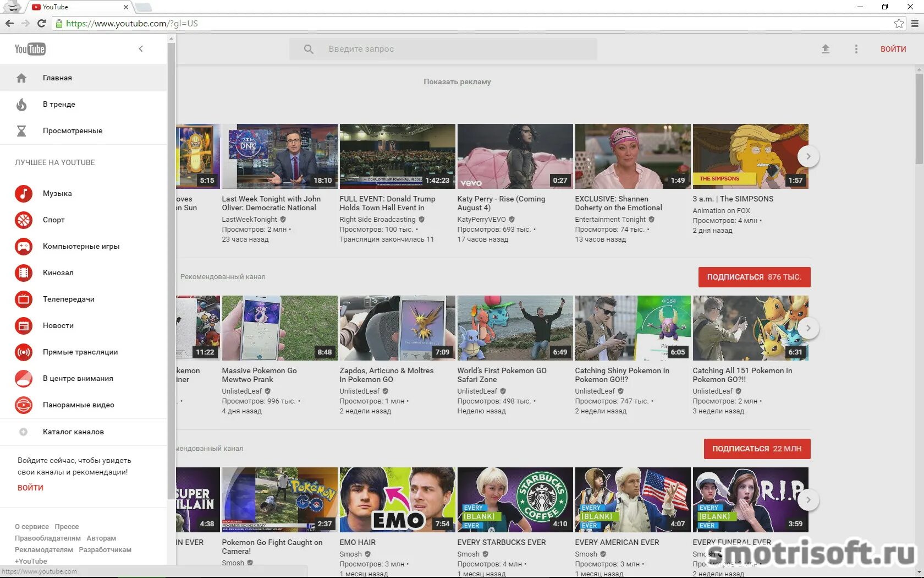Collapse the sidebar with the left chevron
The height and width of the screenshot is (578, 924).
point(141,49)
